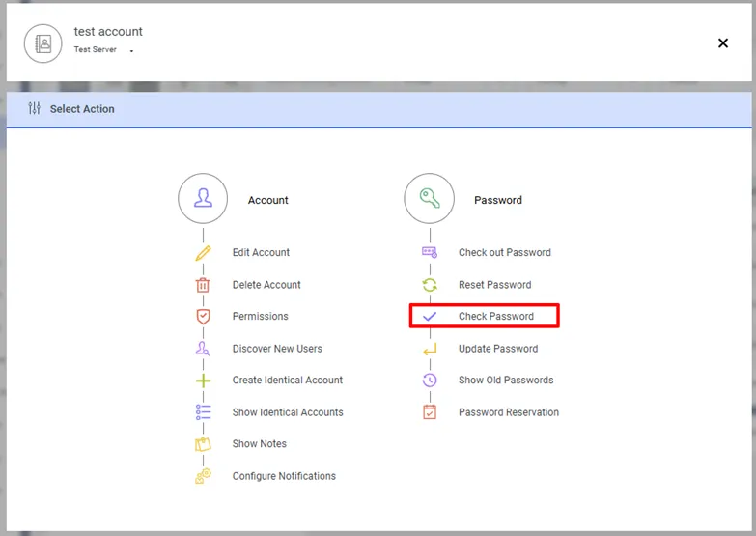Click the calendar icon for Password Reservation
This screenshot has height=536, width=756.
coord(430,412)
